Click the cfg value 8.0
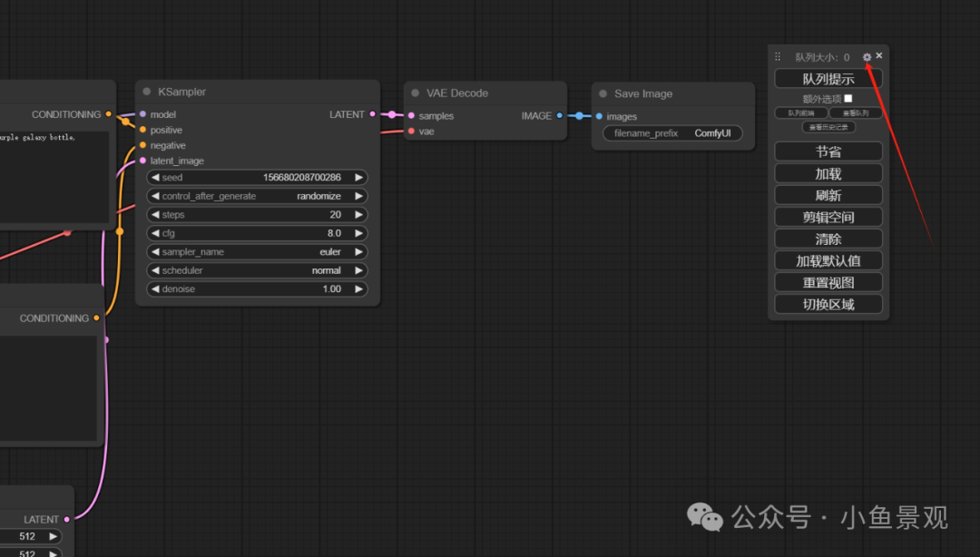Image resolution: width=980 pixels, height=557 pixels. (x=334, y=233)
